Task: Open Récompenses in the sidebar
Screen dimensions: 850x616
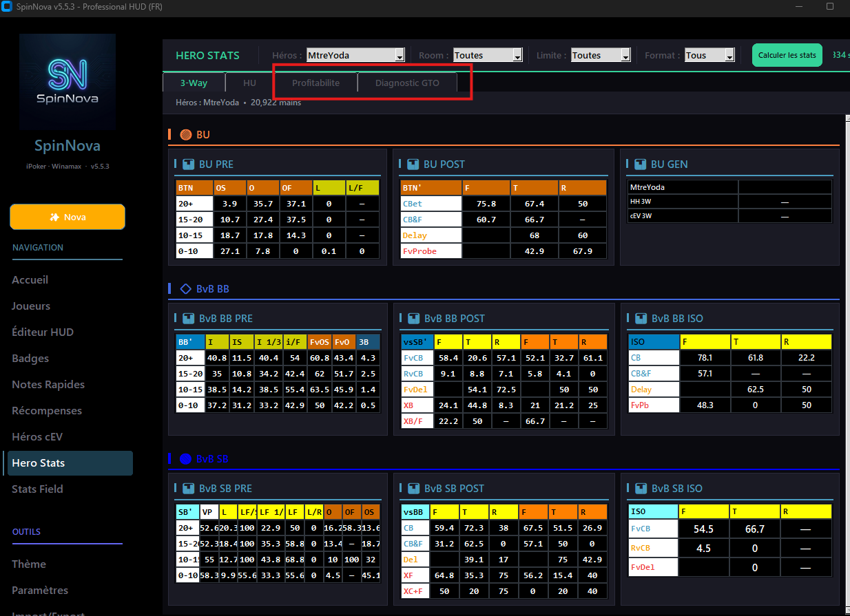Action: coord(47,411)
